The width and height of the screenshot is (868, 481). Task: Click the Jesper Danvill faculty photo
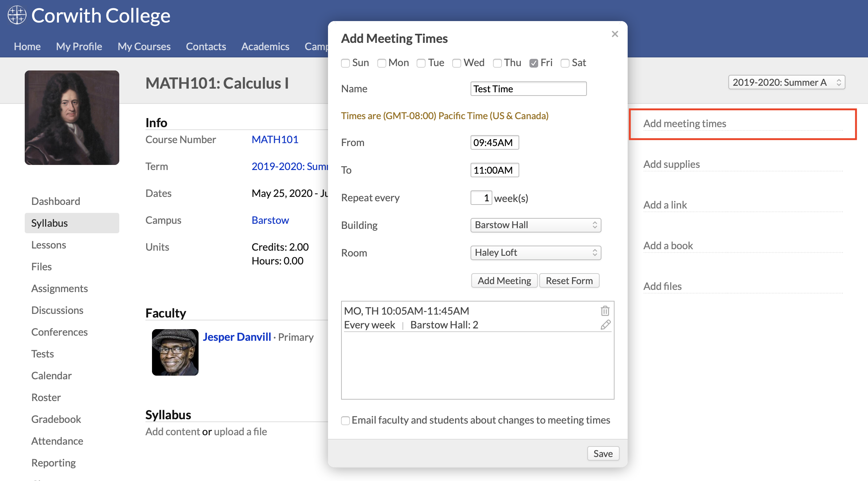coord(175,352)
